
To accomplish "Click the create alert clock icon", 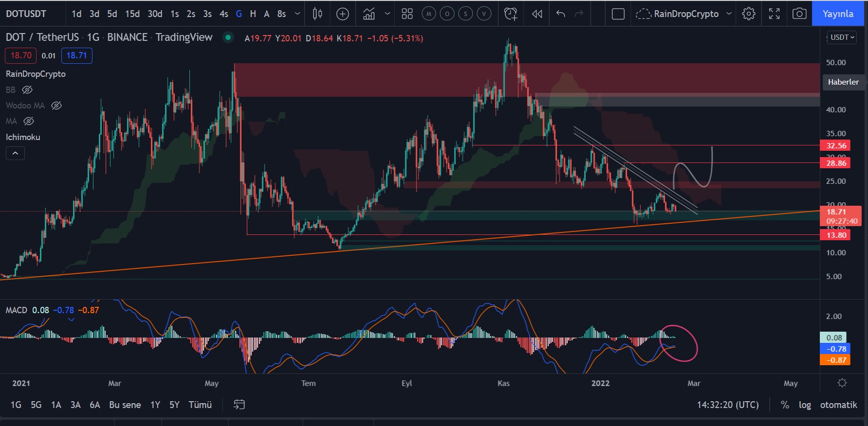I will (x=510, y=14).
